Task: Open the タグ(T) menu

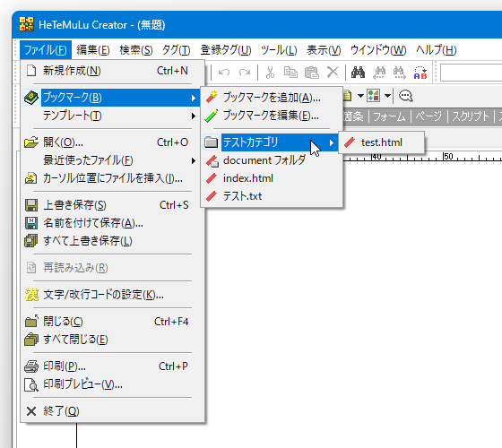Action: click(x=176, y=50)
